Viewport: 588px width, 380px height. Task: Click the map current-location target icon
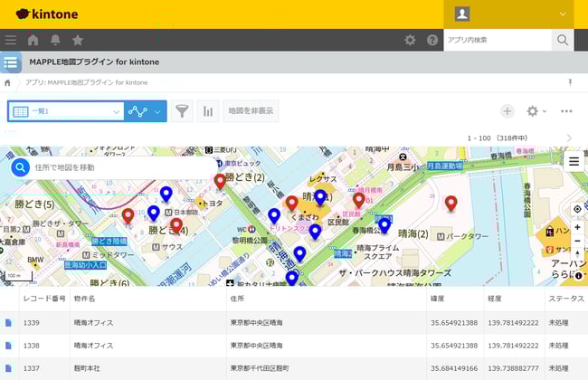point(577,209)
